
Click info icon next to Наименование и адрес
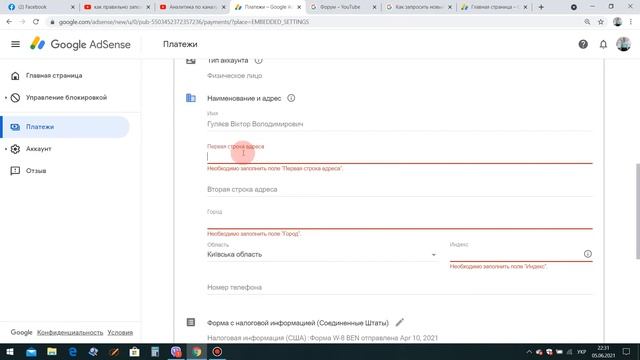291,98
